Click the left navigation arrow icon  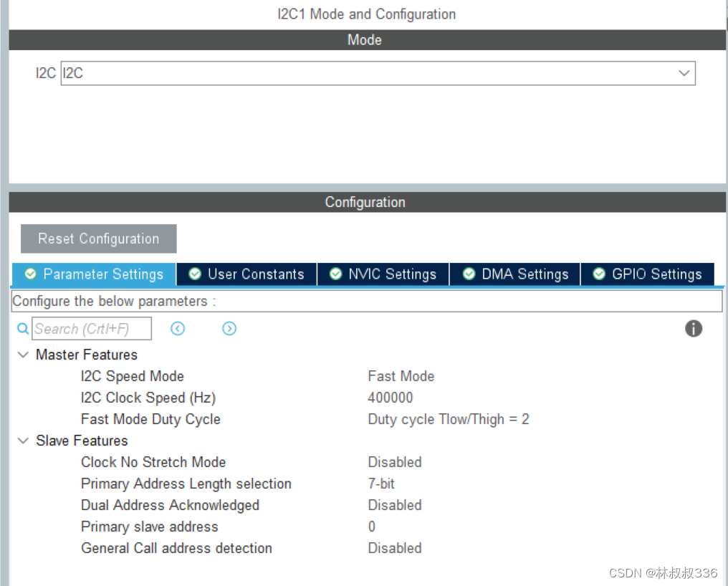(x=178, y=328)
